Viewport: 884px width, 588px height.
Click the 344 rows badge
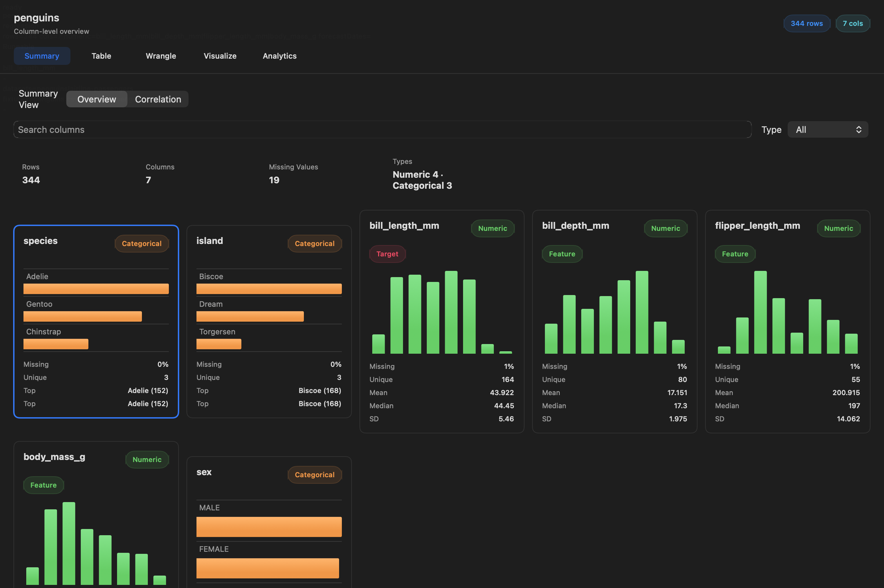[807, 23]
